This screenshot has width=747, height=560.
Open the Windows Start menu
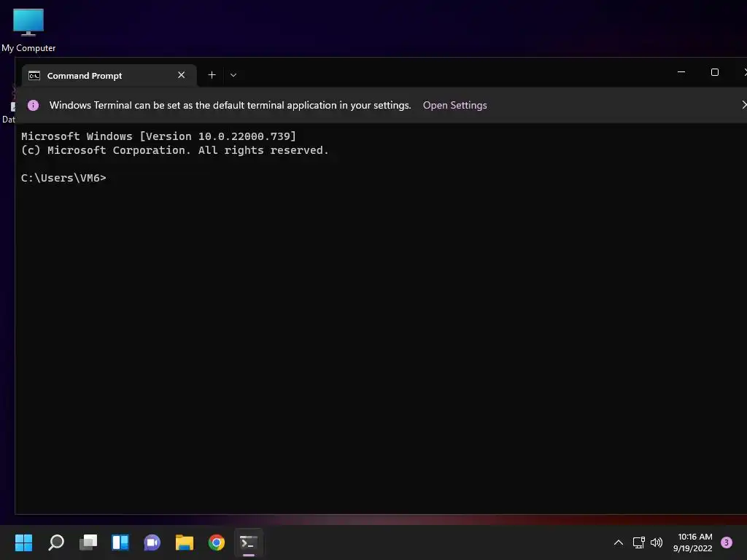click(x=23, y=542)
